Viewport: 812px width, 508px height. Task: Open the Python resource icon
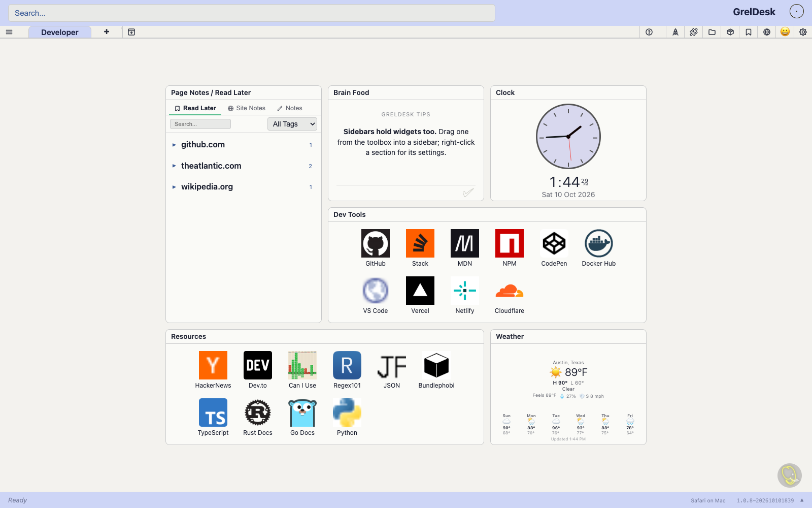coord(347,412)
